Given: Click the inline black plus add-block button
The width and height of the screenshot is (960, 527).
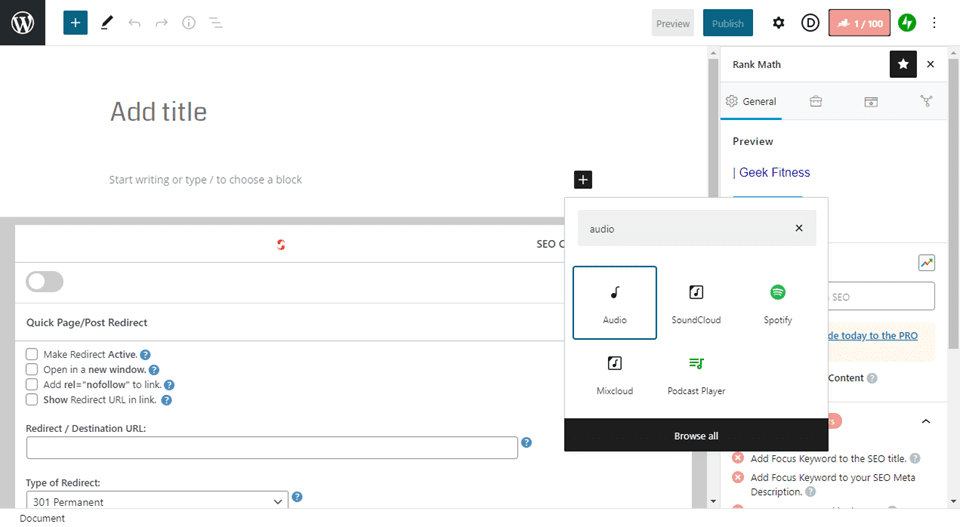Looking at the screenshot, I should tap(583, 179).
